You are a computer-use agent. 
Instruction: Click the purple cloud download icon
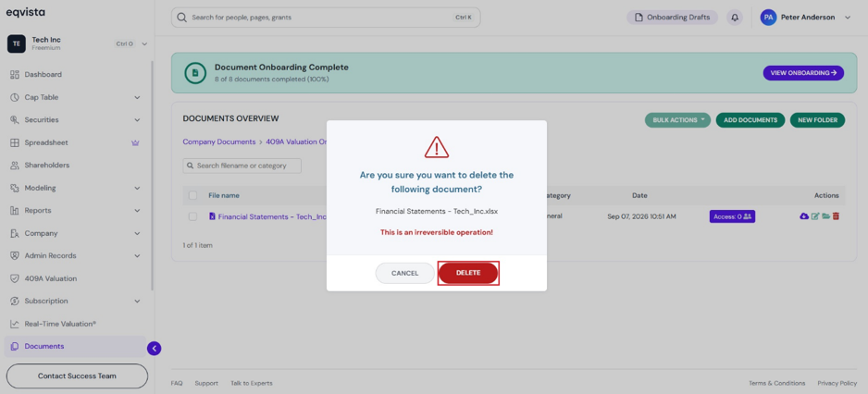[804, 216]
